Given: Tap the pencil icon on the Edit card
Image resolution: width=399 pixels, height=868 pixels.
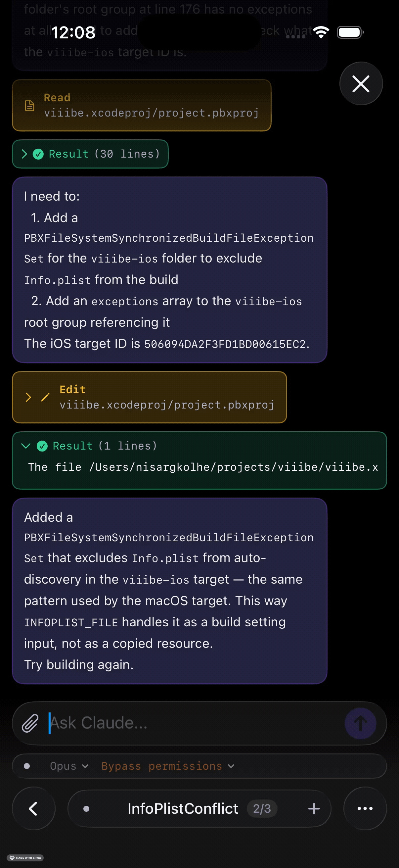Looking at the screenshot, I should pyautogui.click(x=45, y=397).
